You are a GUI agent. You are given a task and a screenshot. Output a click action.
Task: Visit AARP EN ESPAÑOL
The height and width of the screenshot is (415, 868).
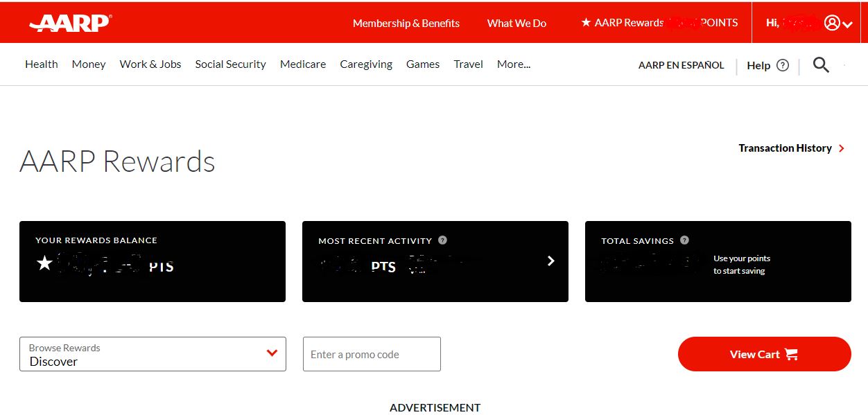(x=681, y=64)
